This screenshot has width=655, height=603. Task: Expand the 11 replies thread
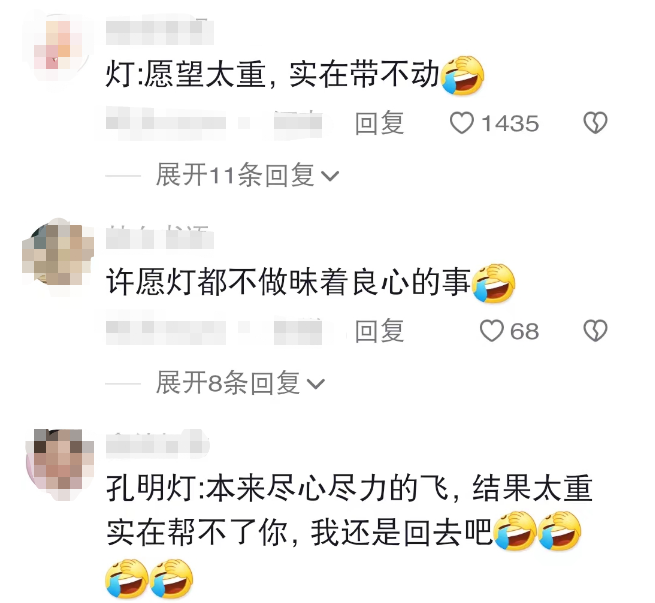[x=247, y=175]
